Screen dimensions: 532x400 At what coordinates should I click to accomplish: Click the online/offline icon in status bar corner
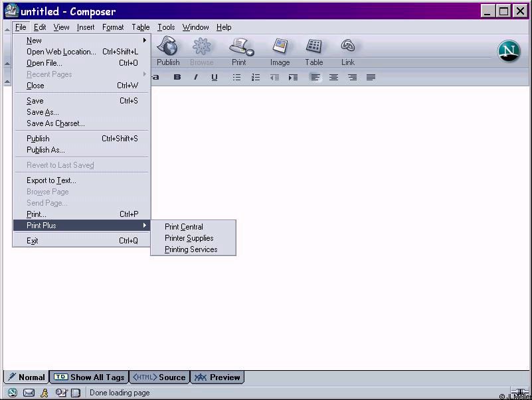click(x=520, y=393)
